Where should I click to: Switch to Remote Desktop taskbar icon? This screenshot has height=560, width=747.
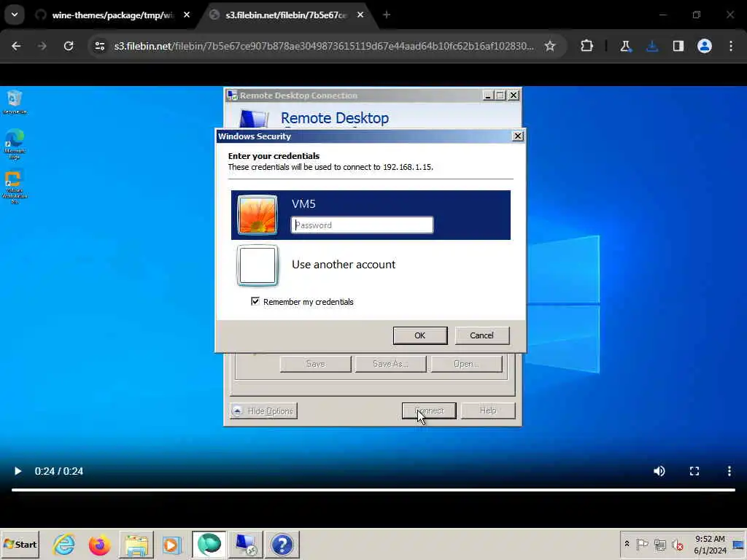click(246, 544)
